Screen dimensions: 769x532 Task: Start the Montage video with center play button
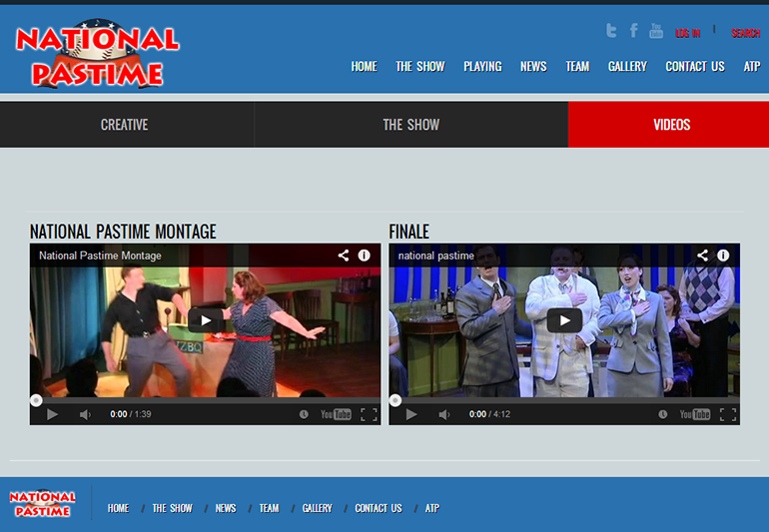point(206,320)
